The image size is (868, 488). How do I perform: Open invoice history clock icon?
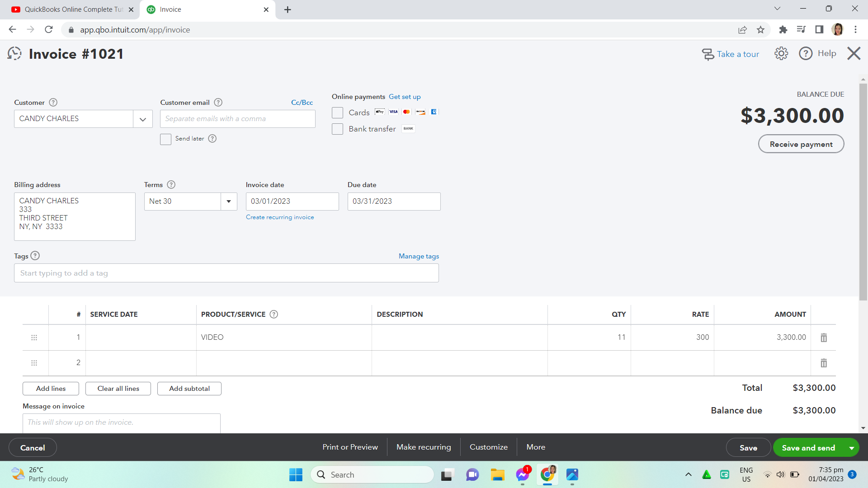click(x=14, y=54)
